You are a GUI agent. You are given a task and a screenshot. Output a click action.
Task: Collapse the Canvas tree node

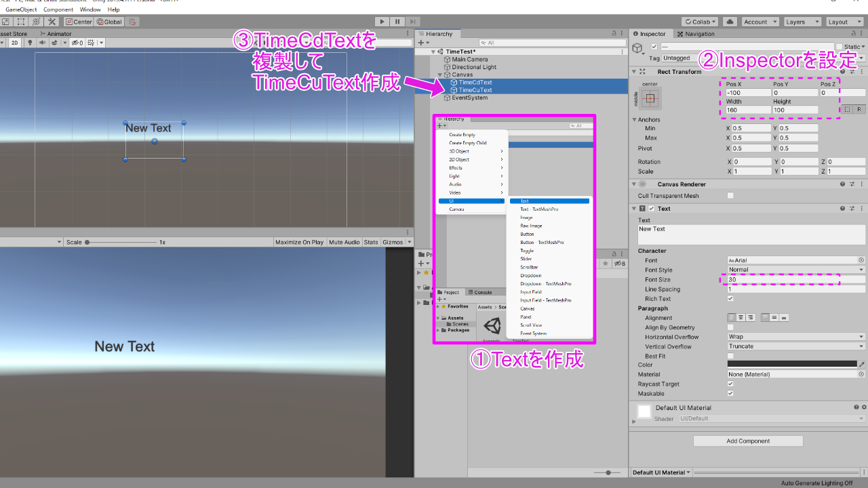pos(439,75)
